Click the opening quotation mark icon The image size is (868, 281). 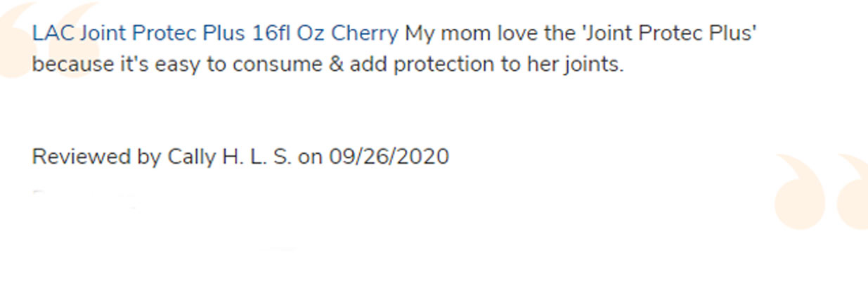point(49,40)
